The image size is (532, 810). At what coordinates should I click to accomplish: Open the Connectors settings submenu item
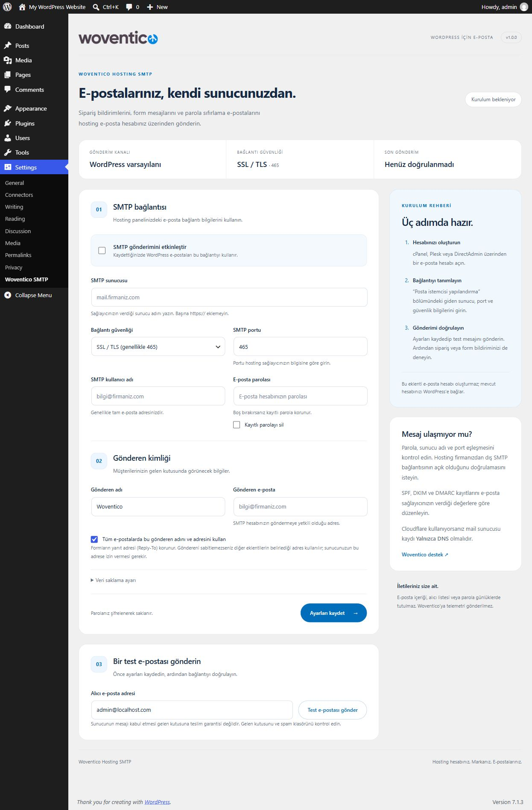tap(19, 195)
